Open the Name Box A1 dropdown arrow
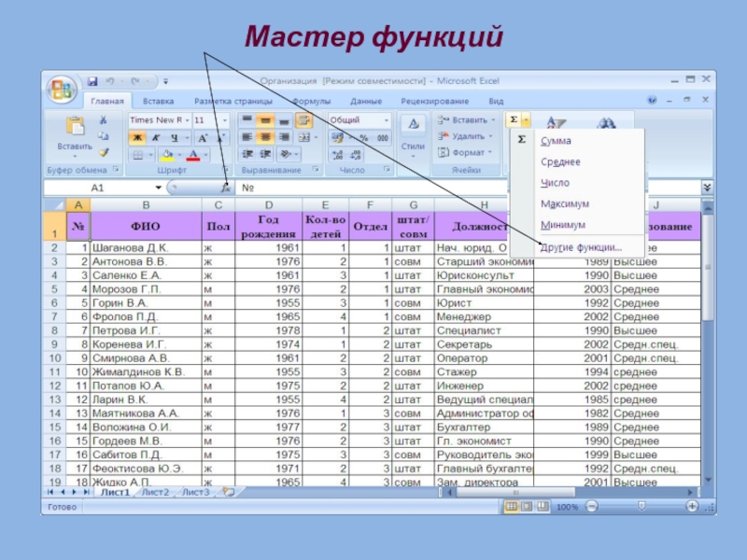747x560 pixels. coord(158,188)
